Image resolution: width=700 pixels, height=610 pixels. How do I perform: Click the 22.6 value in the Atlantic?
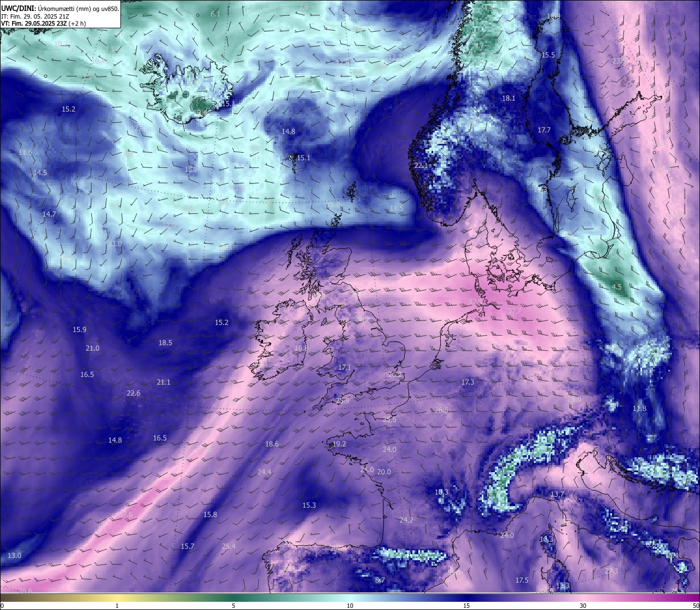click(x=133, y=393)
